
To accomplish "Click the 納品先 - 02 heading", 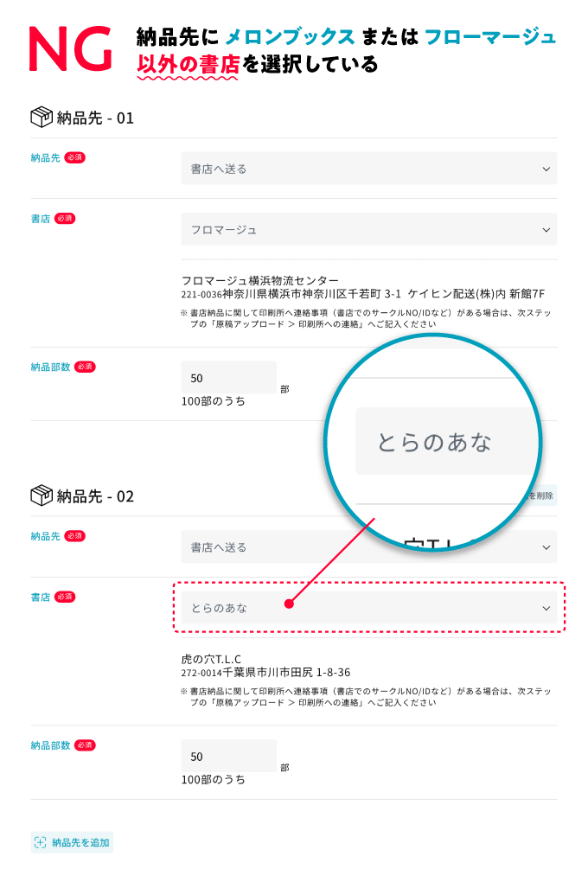I will pos(95,496).
